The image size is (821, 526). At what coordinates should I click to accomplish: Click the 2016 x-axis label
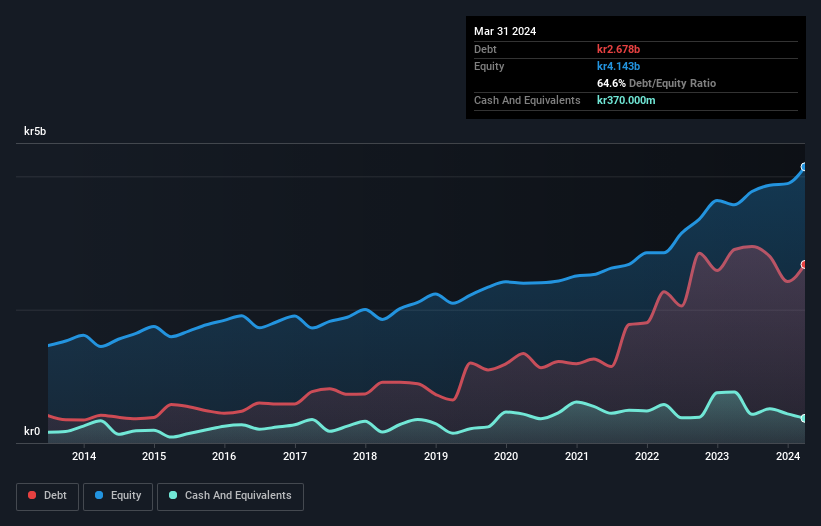(x=224, y=456)
